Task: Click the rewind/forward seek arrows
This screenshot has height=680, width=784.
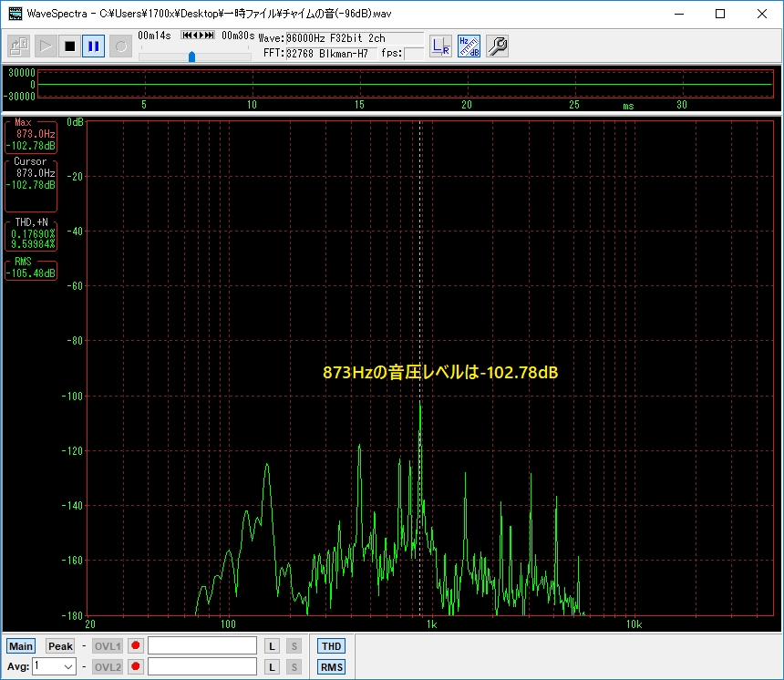Action: tap(198, 36)
